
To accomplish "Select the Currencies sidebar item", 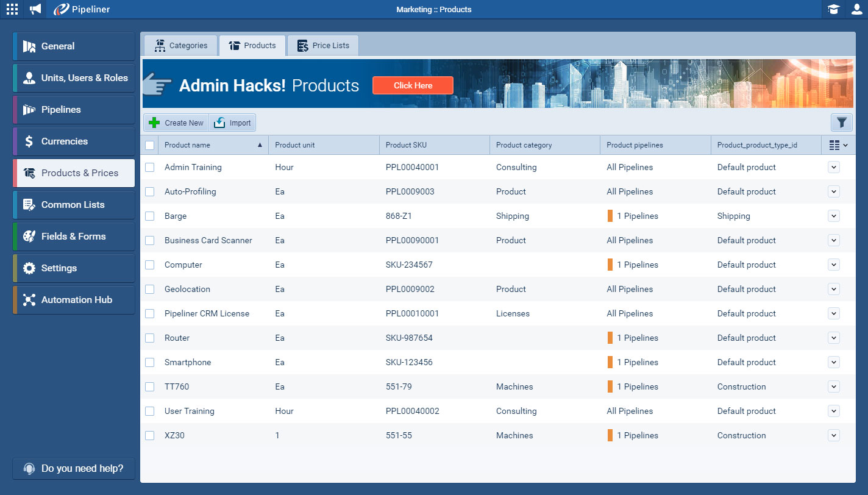I will click(x=73, y=141).
